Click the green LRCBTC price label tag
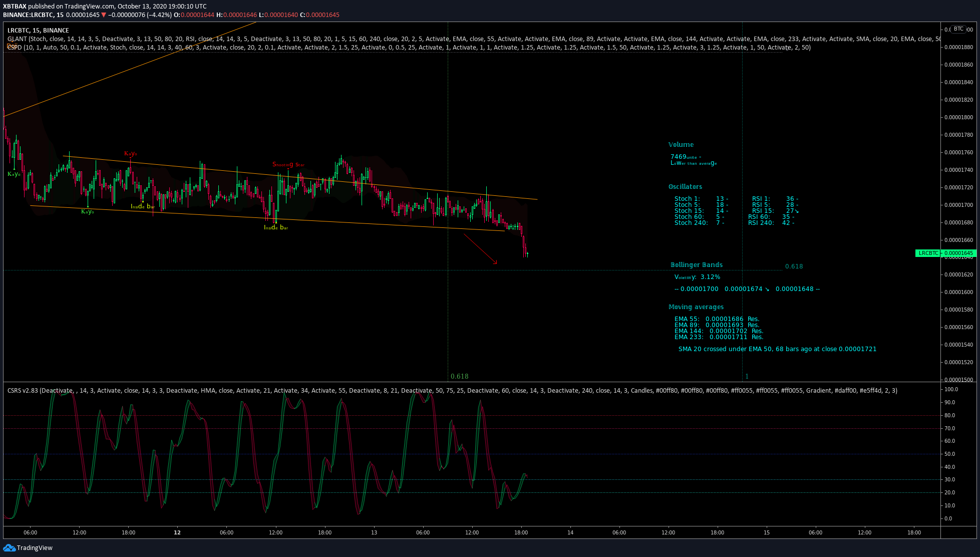The image size is (980, 557). coord(928,253)
